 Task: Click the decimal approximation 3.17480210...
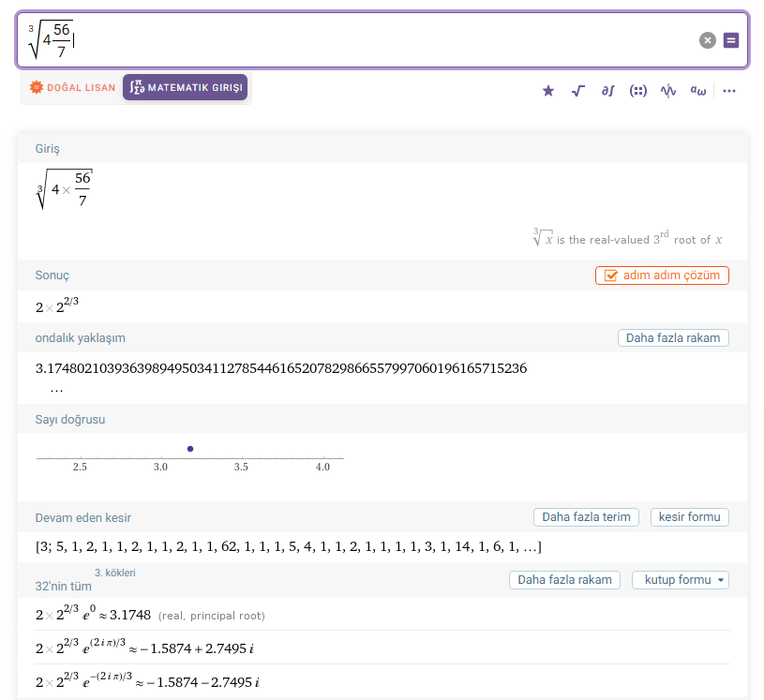pos(280,368)
